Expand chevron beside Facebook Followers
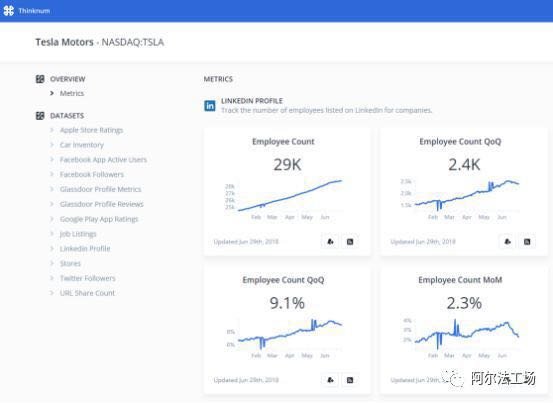 tap(52, 175)
